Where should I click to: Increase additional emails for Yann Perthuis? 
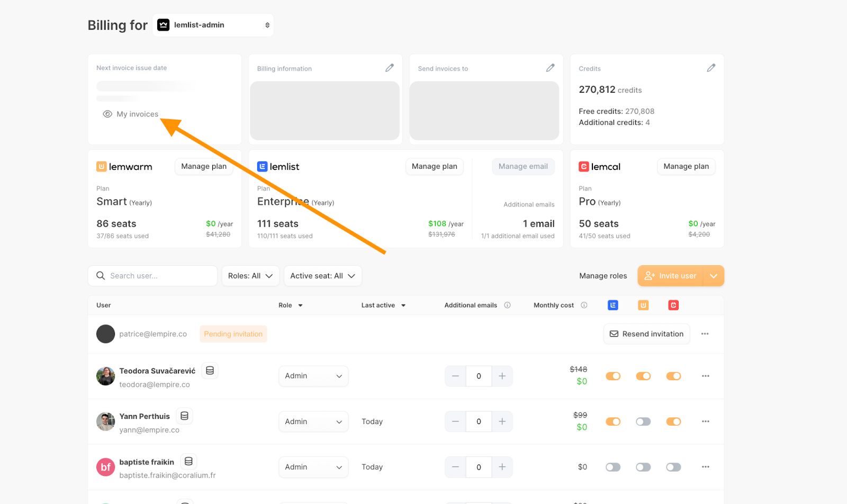pyautogui.click(x=502, y=421)
